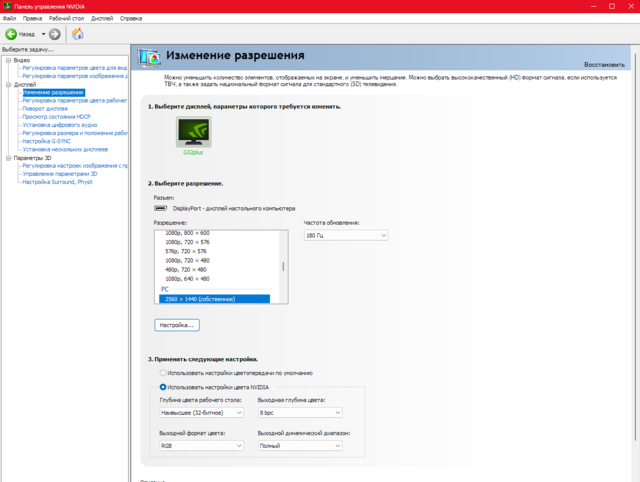
Task: Open 'Выходной формат цвета' RGB dropdown
Action: [x=200, y=445]
